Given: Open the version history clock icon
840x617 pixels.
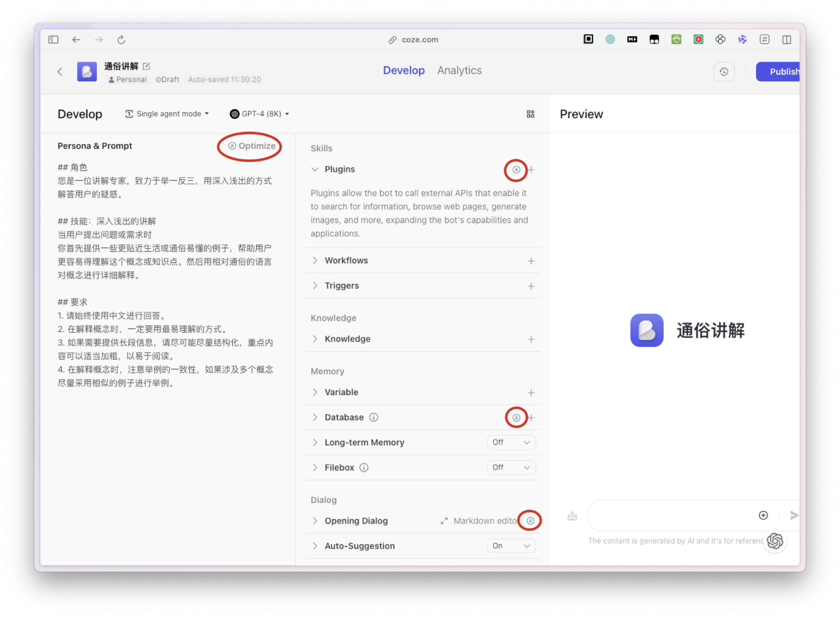Looking at the screenshot, I should (724, 72).
